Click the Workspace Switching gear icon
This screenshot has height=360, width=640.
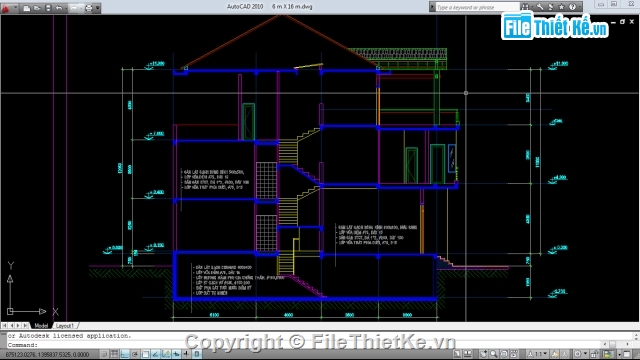click(578, 354)
